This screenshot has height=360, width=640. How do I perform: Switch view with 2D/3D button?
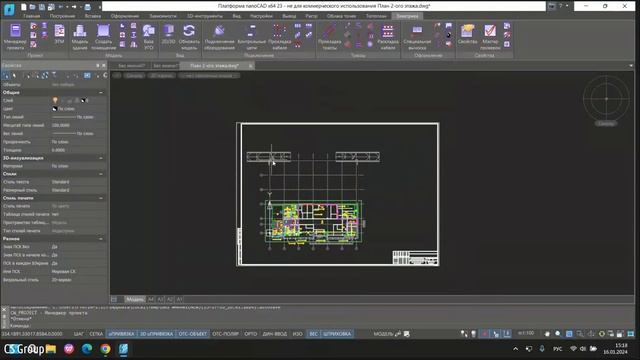(x=168, y=34)
